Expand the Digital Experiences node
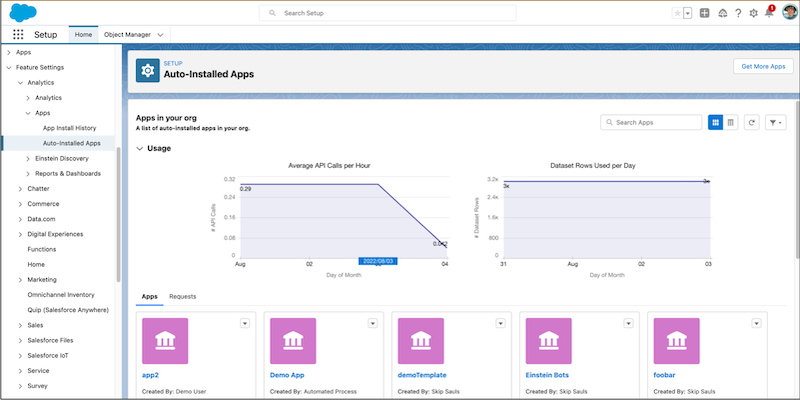The width and height of the screenshot is (800, 400). (x=20, y=234)
